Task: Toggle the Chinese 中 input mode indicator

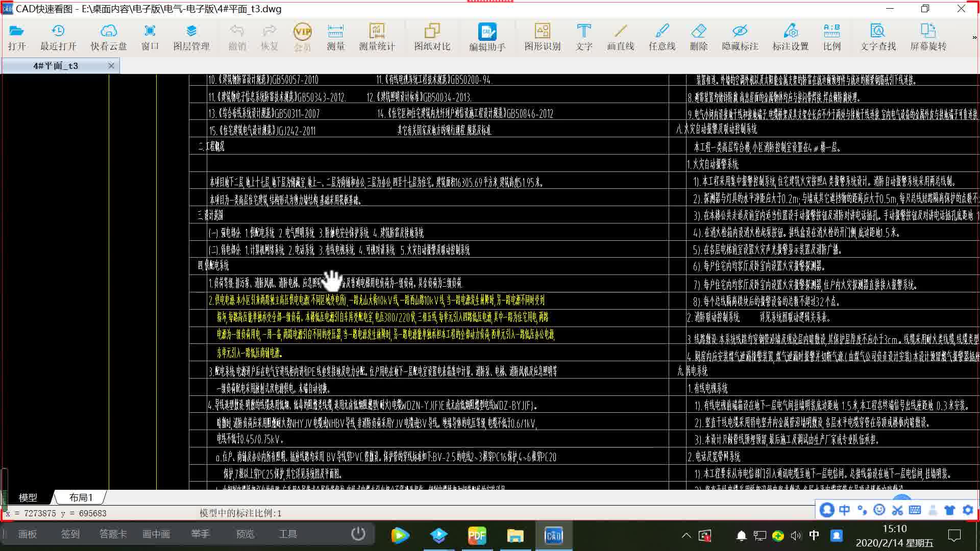Action: 814,535
